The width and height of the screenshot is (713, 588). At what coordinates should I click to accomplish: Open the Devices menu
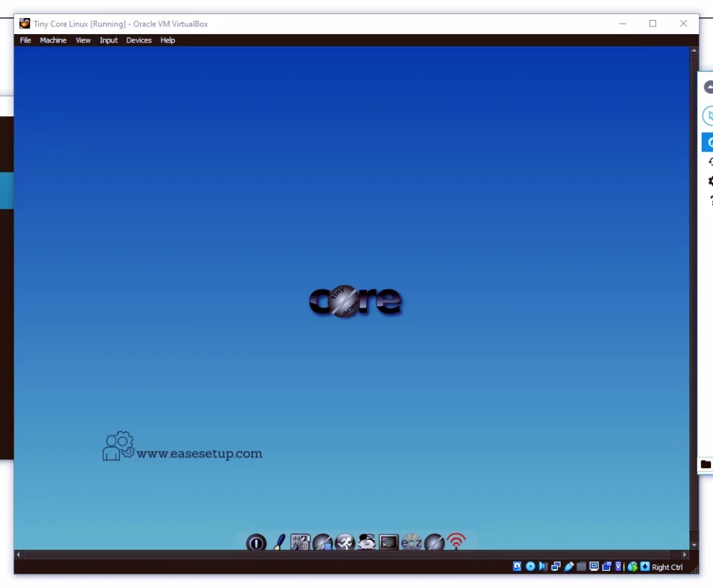[x=139, y=40]
